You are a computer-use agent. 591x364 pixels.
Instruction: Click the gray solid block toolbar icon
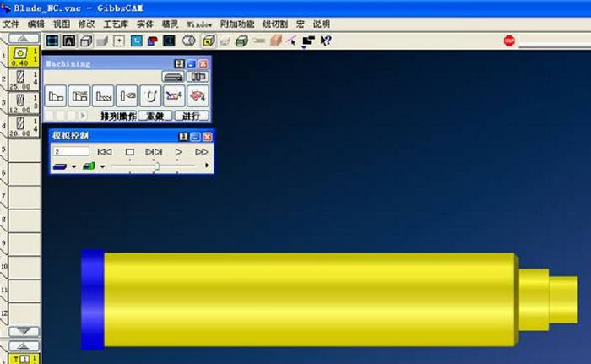pos(102,41)
